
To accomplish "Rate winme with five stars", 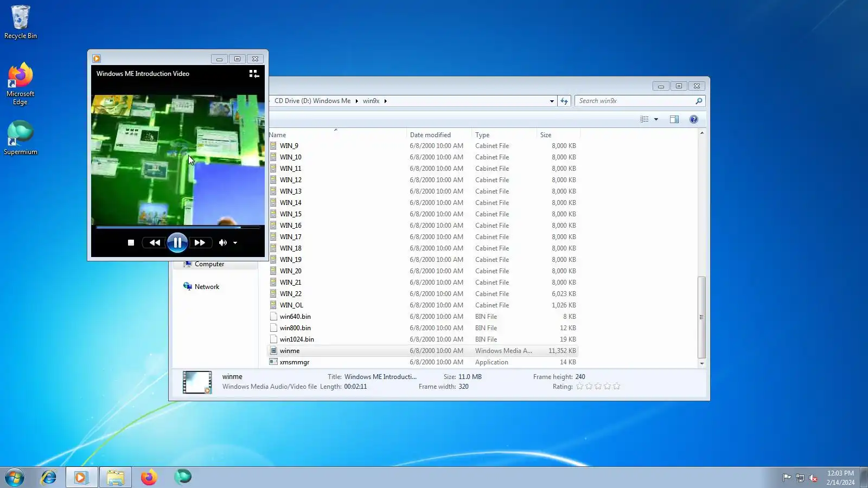I will (616, 387).
